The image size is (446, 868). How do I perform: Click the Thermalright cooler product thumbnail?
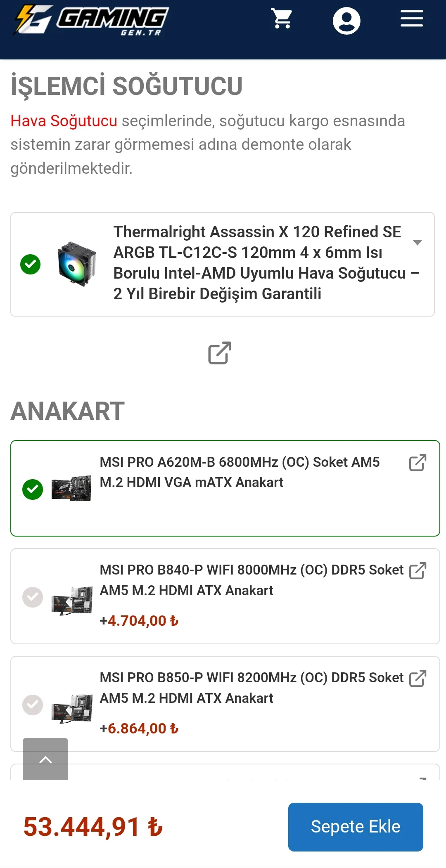tap(77, 264)
